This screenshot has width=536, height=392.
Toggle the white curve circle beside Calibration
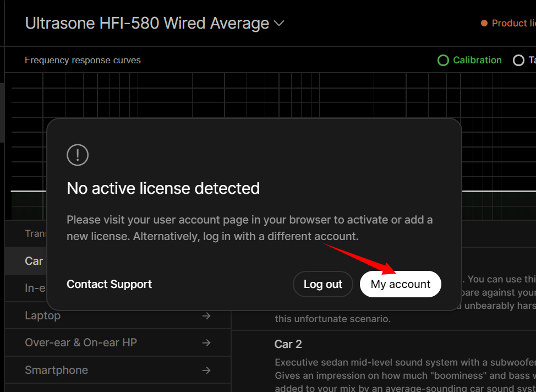tap(518, 61)
